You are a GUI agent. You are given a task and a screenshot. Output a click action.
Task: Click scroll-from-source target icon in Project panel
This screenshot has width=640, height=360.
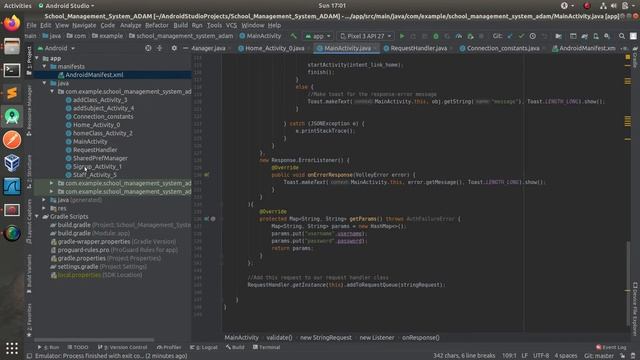click(148, 48)
